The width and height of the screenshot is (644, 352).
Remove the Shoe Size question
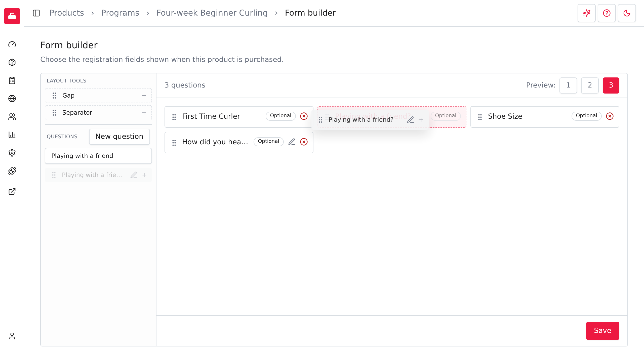(610, 116)
